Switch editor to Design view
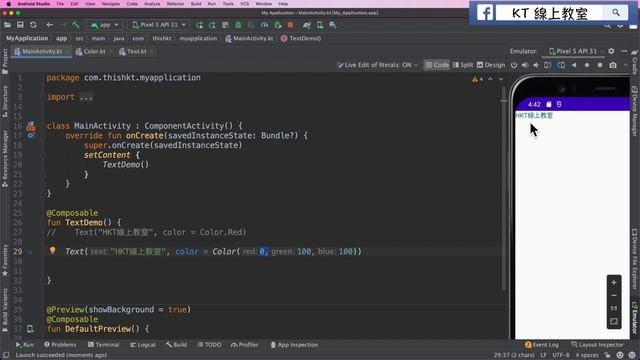The image size is (640, 360). [x=491, y=65]
